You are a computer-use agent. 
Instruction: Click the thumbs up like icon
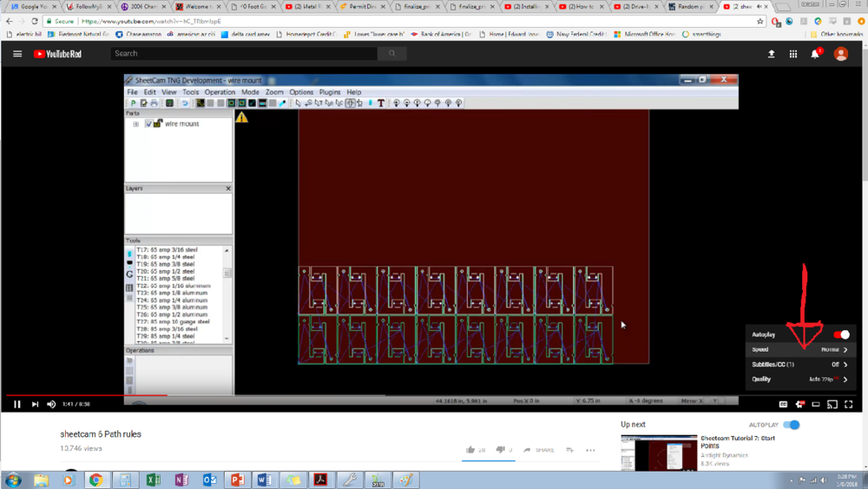(x=470, y=450)
